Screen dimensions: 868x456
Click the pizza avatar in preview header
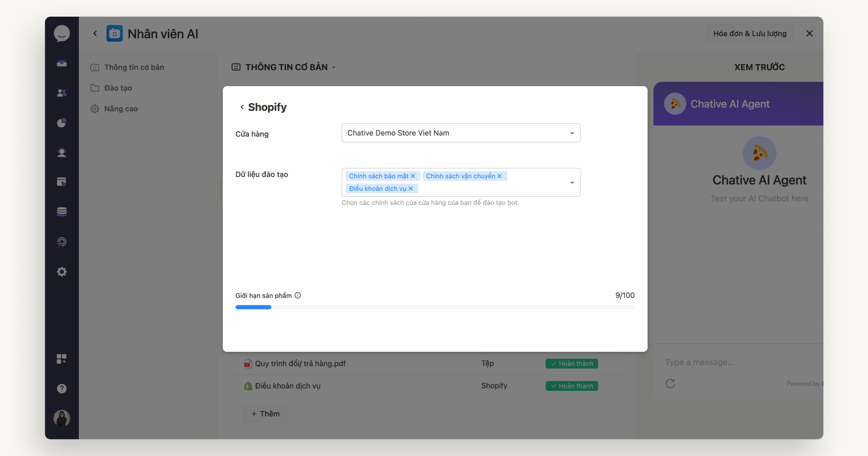point(675,104)
